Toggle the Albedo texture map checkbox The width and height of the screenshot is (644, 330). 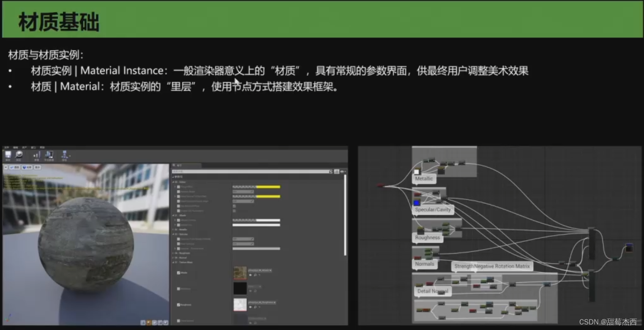point(178,273)
